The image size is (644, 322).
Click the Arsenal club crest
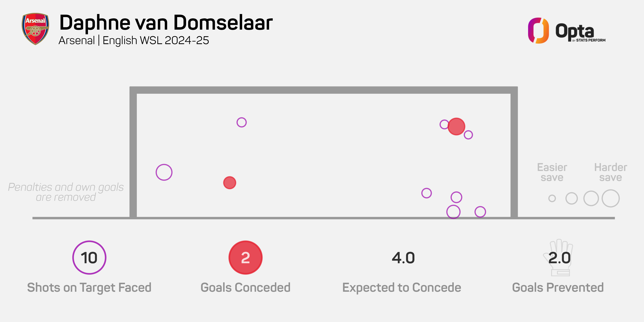(35, 29)
